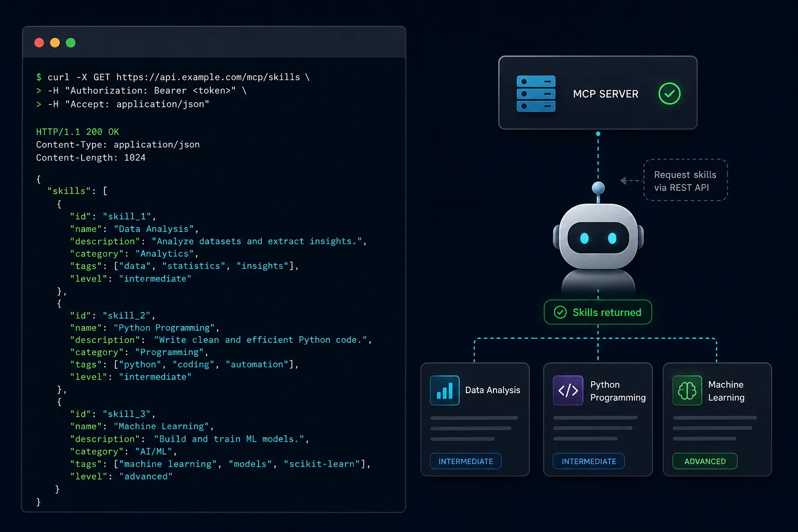Click the "id": "skill_2" line
The width and height of the screenshot is (798, 532).
click(x=113, y=315)
